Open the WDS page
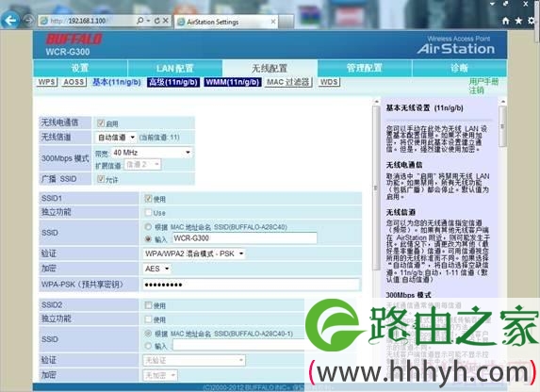540x392 pixels. point(329,82)
